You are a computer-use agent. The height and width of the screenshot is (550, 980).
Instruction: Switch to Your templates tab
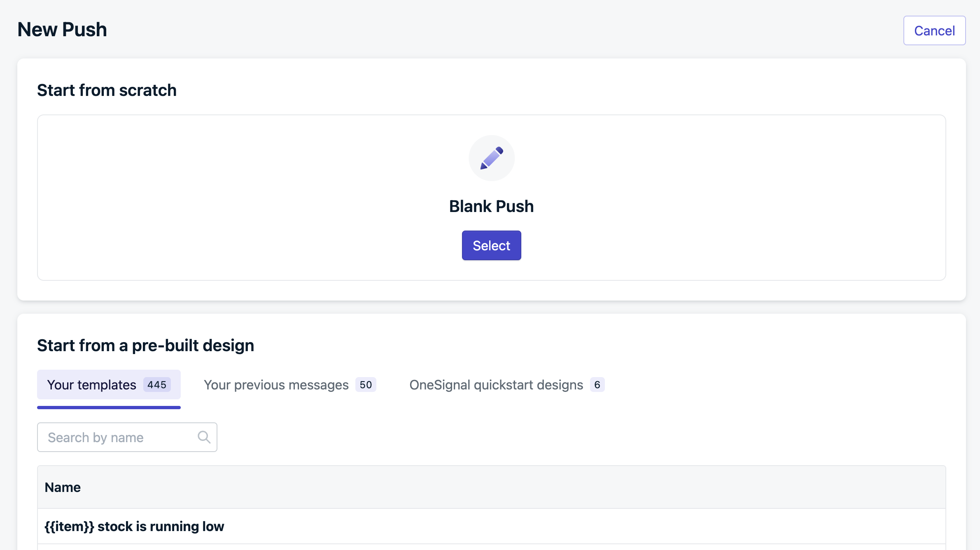point(109,385)
